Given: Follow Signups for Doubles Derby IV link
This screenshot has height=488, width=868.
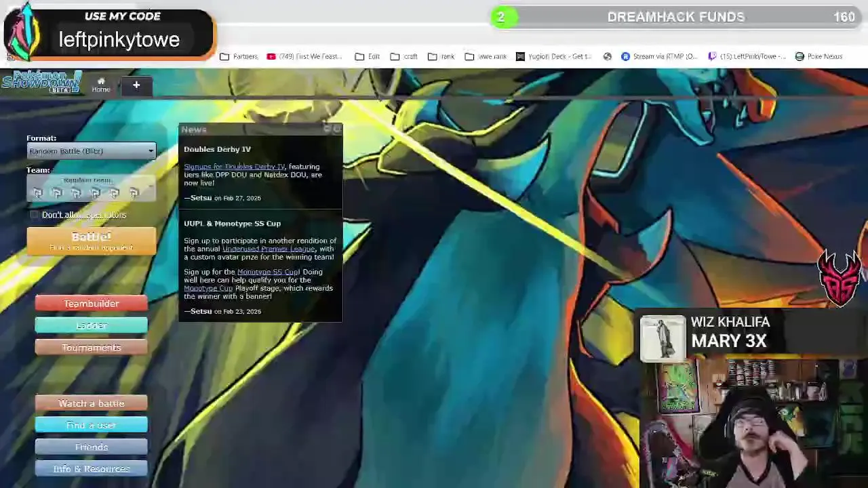Looking at the screenshot, I should click(x=235, y=167).
